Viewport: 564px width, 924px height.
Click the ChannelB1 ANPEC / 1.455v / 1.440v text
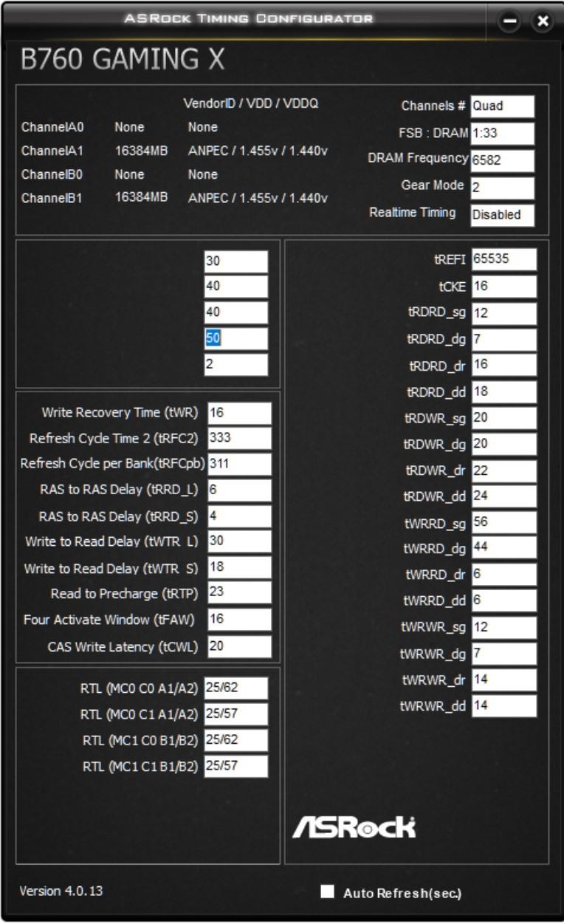click(x=258, y=198)
